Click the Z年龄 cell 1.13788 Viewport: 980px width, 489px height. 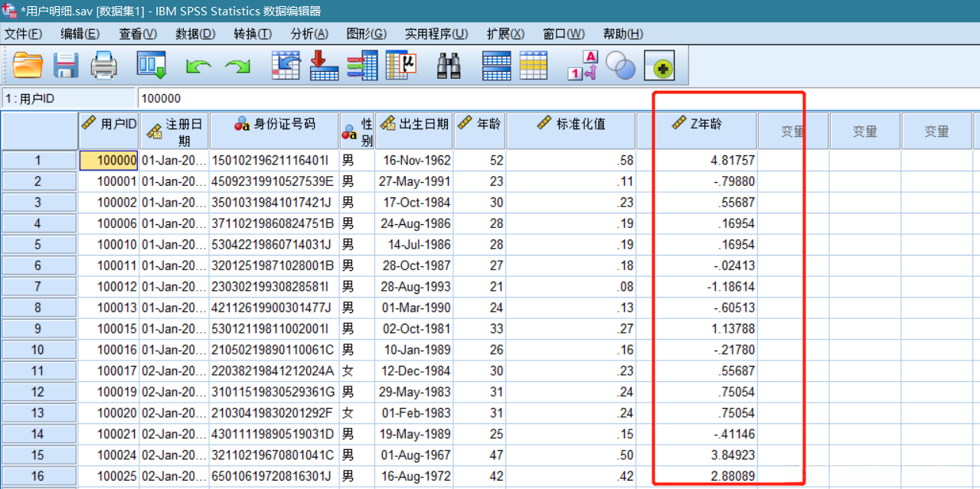(697, 329)
